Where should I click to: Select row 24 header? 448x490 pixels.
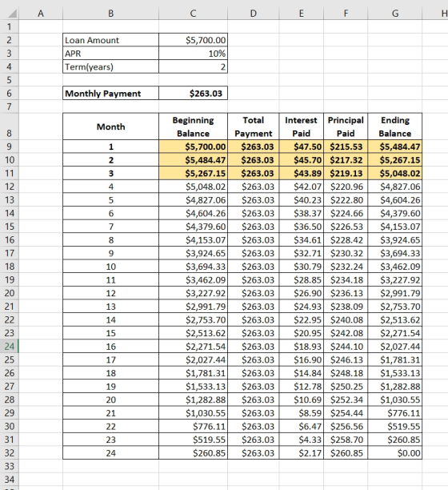tap(10, 346)
